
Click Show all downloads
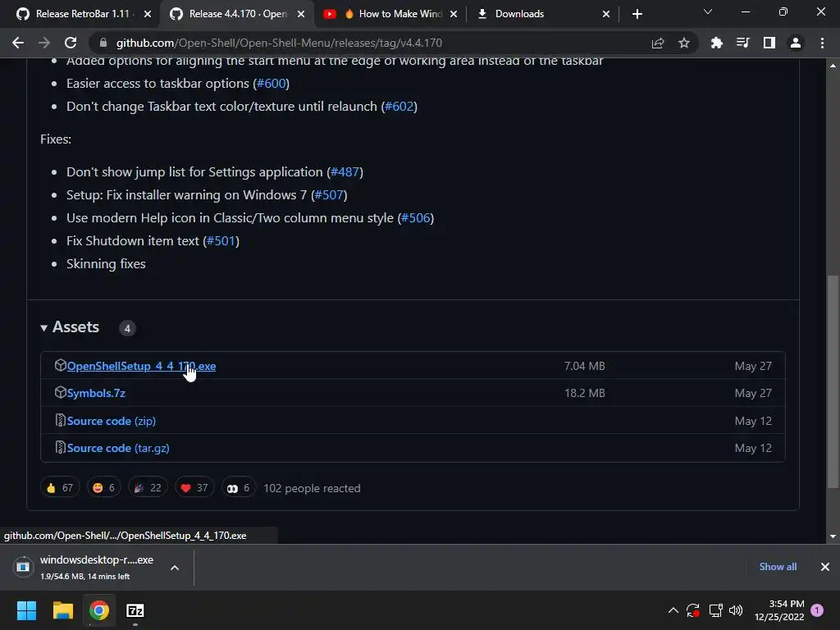(778, 567)
